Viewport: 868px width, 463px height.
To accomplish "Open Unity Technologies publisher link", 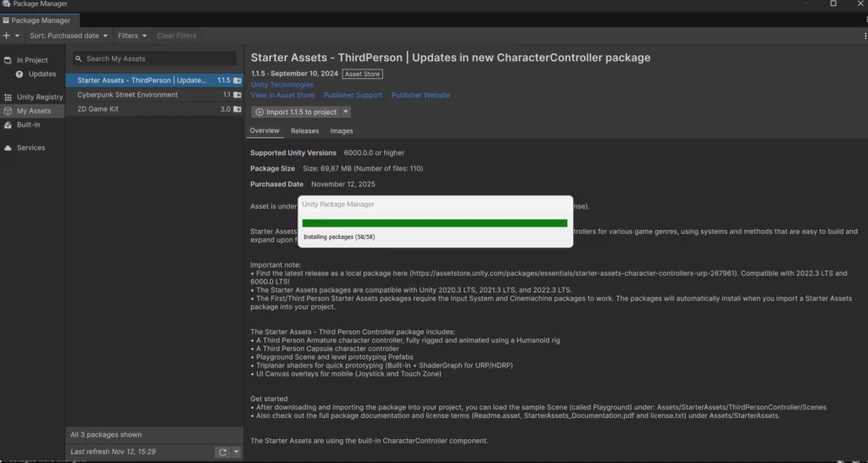I will point(281,85).
